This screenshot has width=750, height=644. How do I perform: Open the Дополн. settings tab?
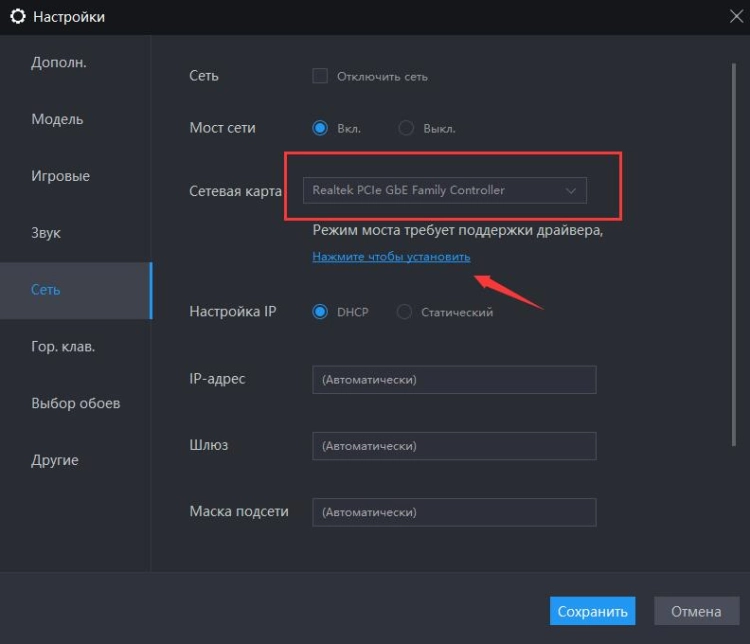[x=59, y=62]
